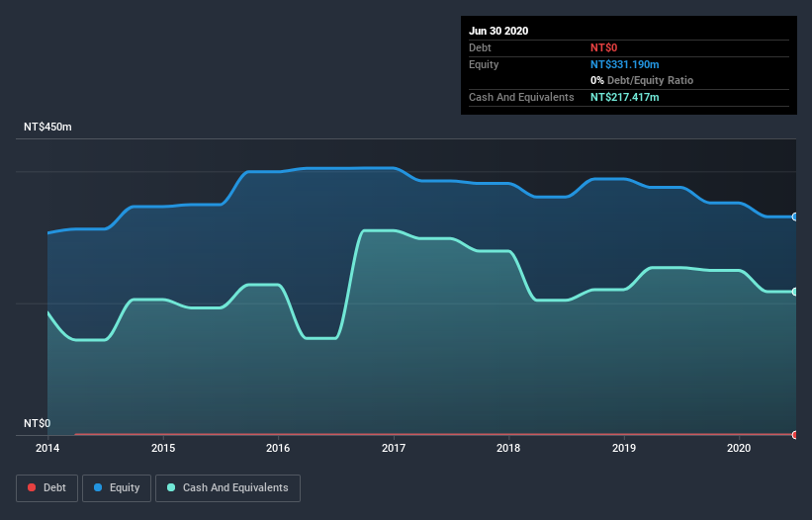Select the 2016 x-axis label
The width and height of the screenshot is (812, 520).
(x=278, y=448)
